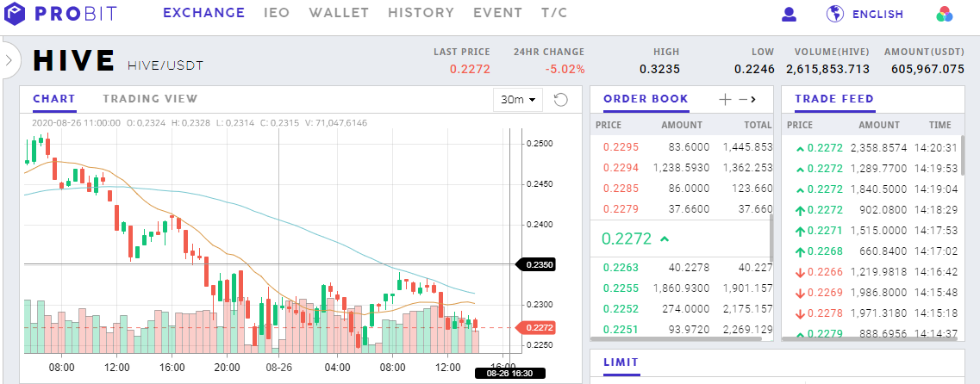The height and width of the screenshot is (384, 980).
Task: Select the LIMIT order tab
Action: coord(621,362)
